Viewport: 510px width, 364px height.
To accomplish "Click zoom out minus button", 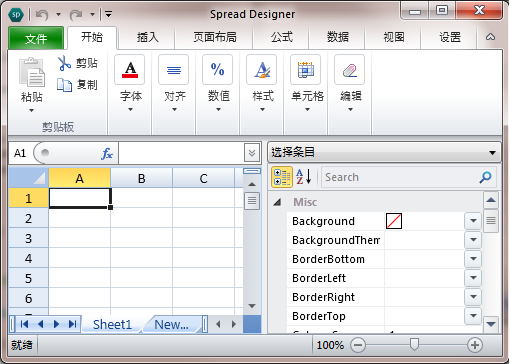I will 358,345.
